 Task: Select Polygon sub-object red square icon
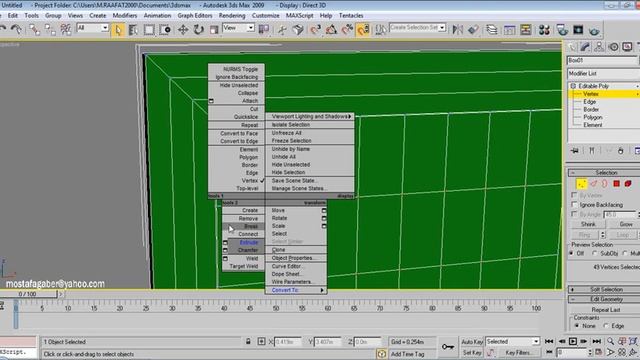tap(616, 184)
